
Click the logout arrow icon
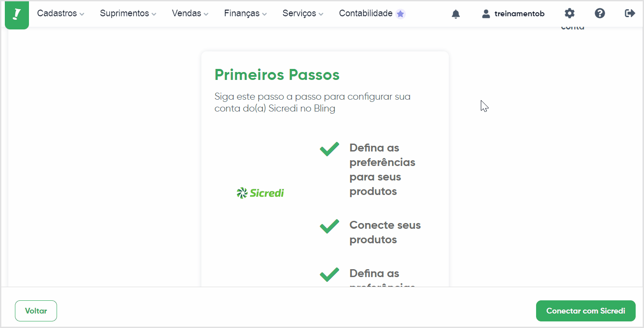tap(630, 13)
